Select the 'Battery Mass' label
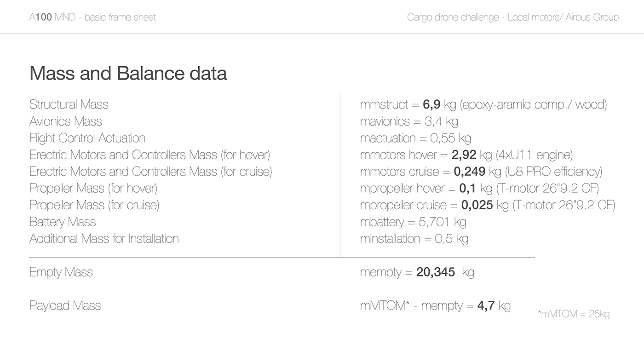This screenshot has width=644, height=362. click(63, 222)
